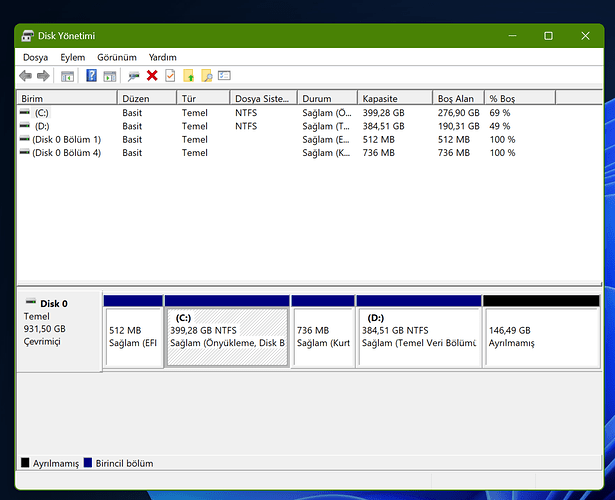This screenshot has height=500, width=615.
Task: Click the connect drive toolbar icon
Action: tap(133, 76)
